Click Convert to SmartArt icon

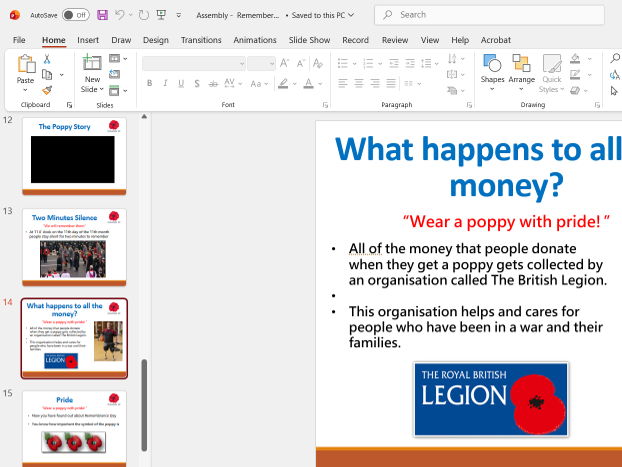(x=452, y=90)
